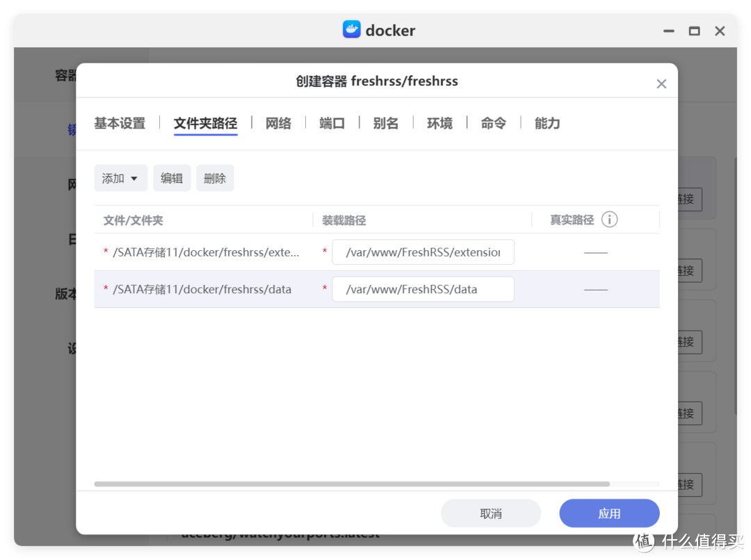Open the 网络 tab
The image size is (751, 560).
[x=278, y=123]
